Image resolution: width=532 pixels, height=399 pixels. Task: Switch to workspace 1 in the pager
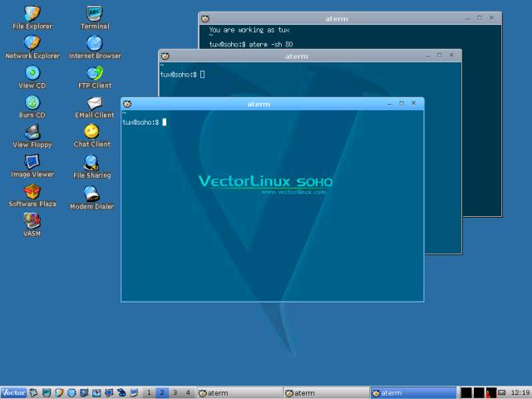click(149, 393)
